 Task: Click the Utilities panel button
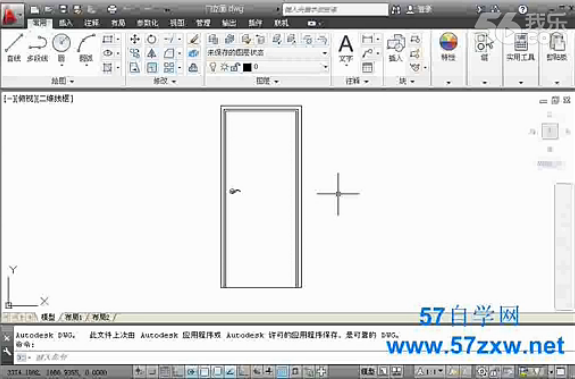tap(520, 47)
